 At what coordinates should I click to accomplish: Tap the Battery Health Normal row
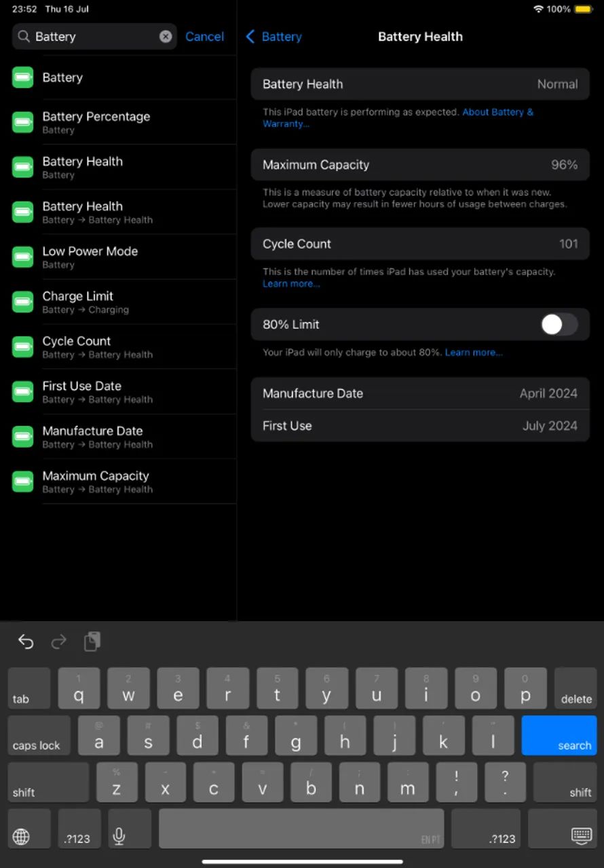[x=420, y=84]
